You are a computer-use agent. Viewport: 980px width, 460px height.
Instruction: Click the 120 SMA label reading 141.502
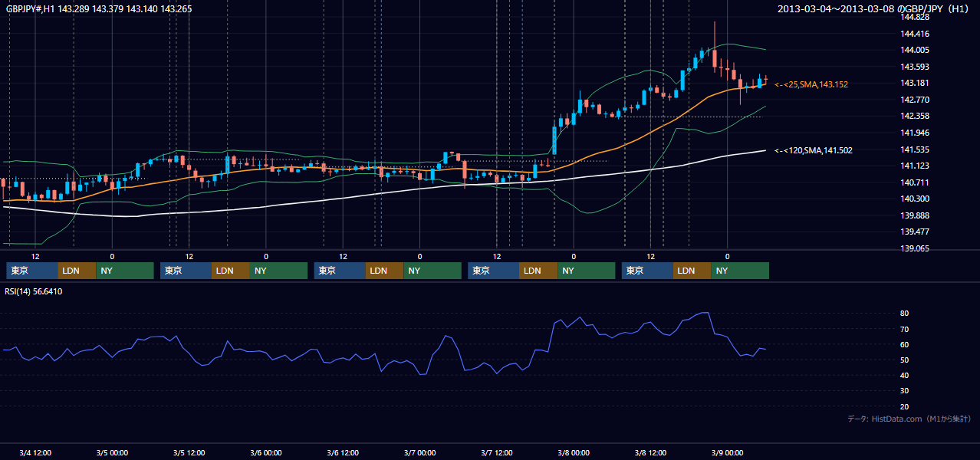coord(814,150)
